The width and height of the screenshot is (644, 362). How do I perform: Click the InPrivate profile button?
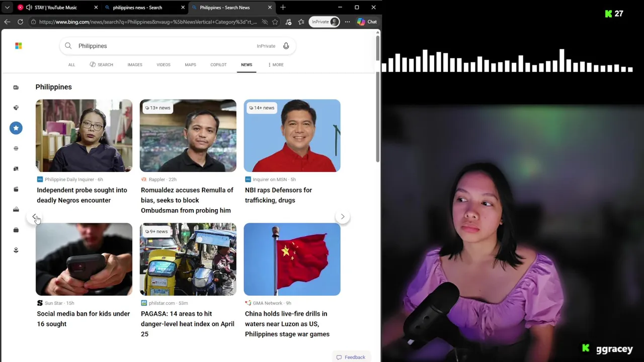[x=324, y=22]
